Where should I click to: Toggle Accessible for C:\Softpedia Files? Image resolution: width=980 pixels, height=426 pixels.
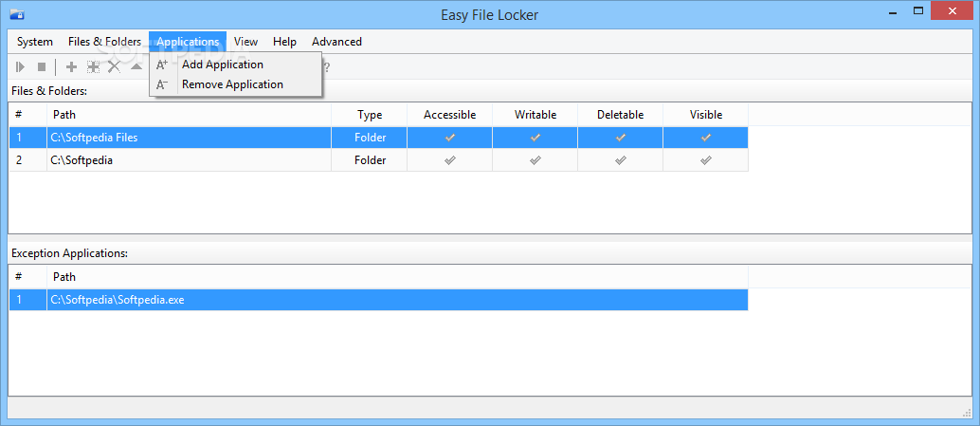pos(449,138)
